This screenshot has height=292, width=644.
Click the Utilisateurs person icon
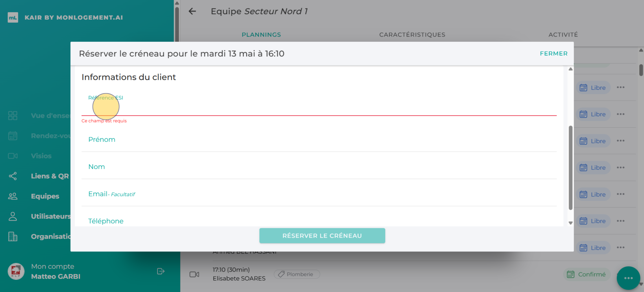[13, 216]
